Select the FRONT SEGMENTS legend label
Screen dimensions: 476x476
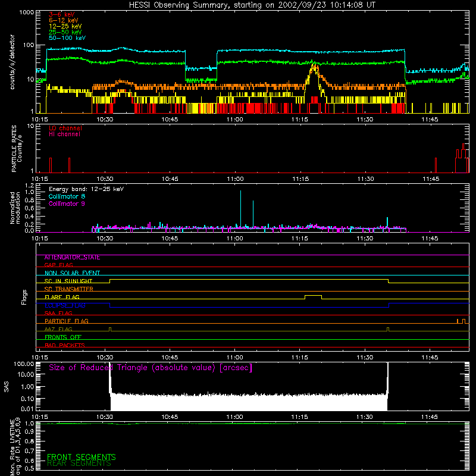(82, 457)
